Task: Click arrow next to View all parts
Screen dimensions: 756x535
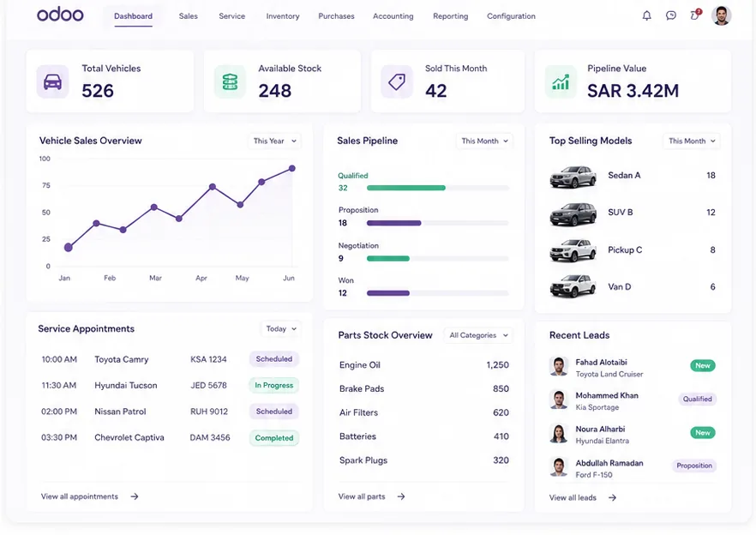Action: point(401,496)
